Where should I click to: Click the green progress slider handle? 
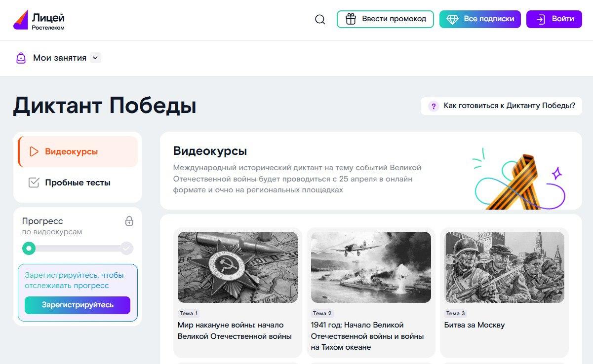tap(29, 249)
